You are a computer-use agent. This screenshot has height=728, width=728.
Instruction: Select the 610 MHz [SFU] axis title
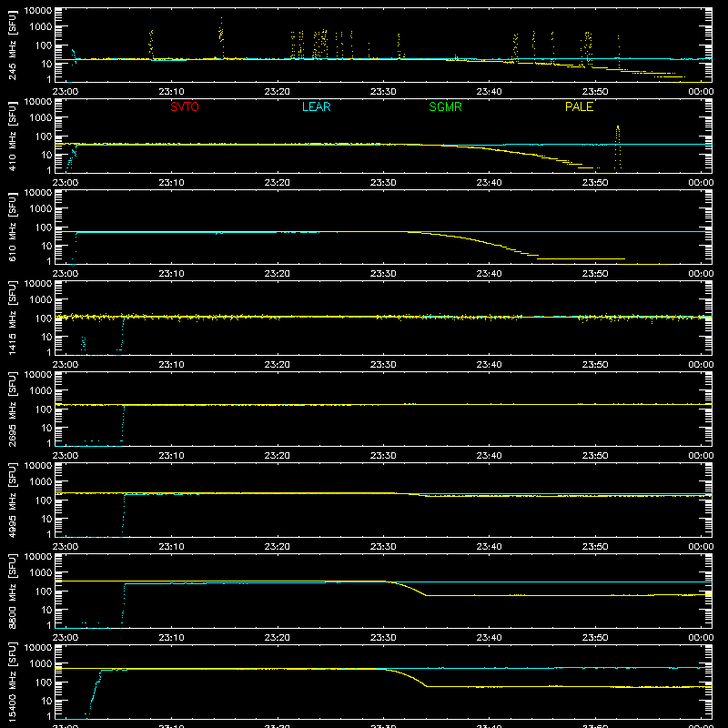[12, 227]
